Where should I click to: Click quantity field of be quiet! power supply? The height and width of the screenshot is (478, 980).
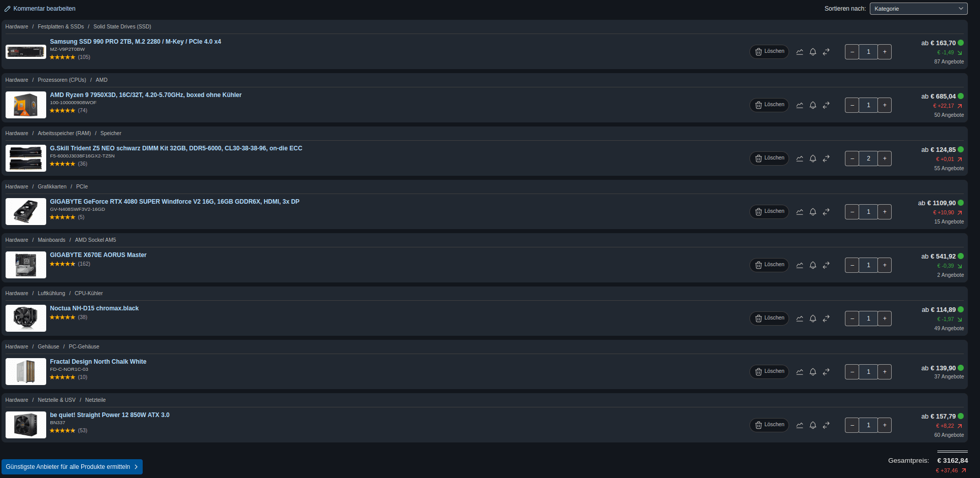tap(868, 425)
